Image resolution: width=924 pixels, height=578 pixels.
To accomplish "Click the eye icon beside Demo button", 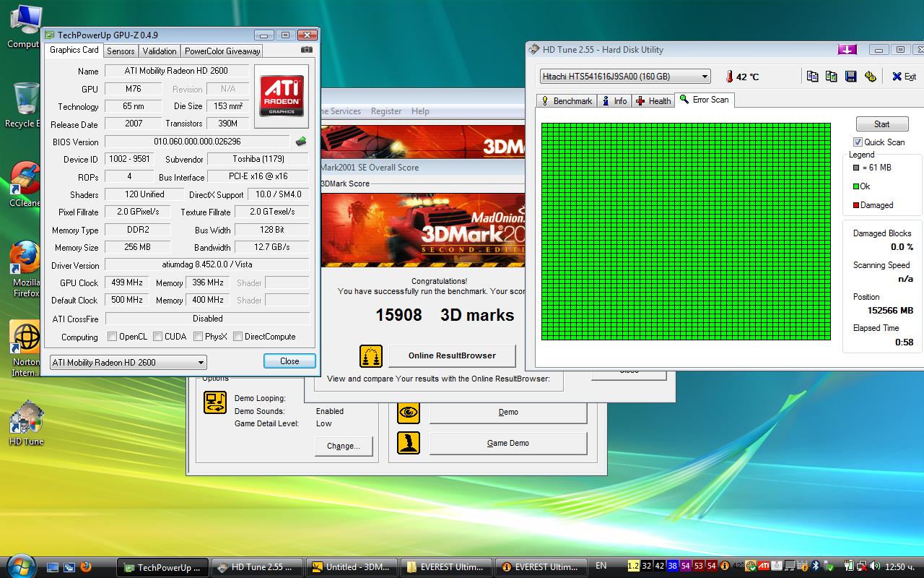I will [409, 412].
